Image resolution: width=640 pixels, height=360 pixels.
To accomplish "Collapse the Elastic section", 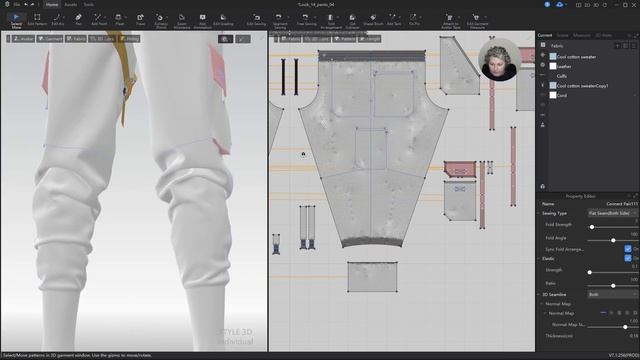I will click(539, 258).
